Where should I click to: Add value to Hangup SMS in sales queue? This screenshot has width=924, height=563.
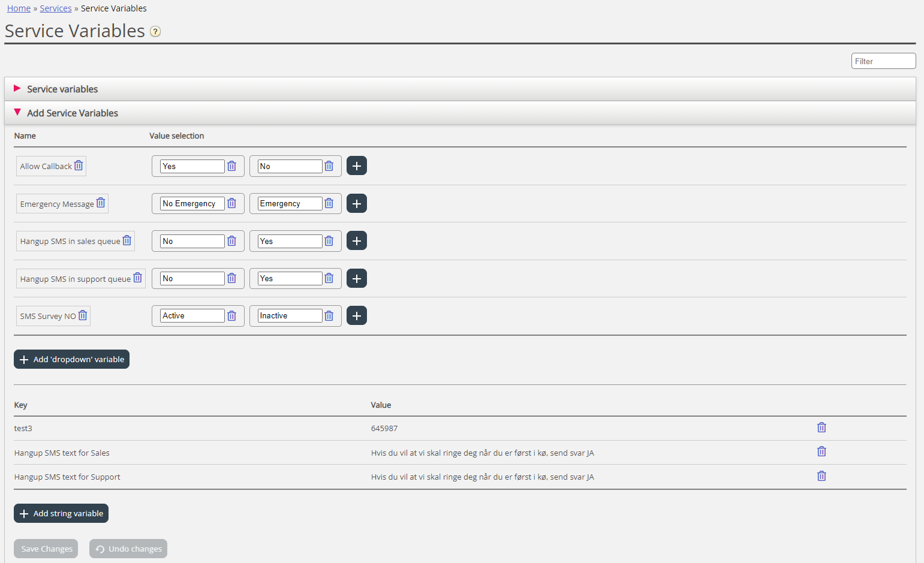[357, 241]
